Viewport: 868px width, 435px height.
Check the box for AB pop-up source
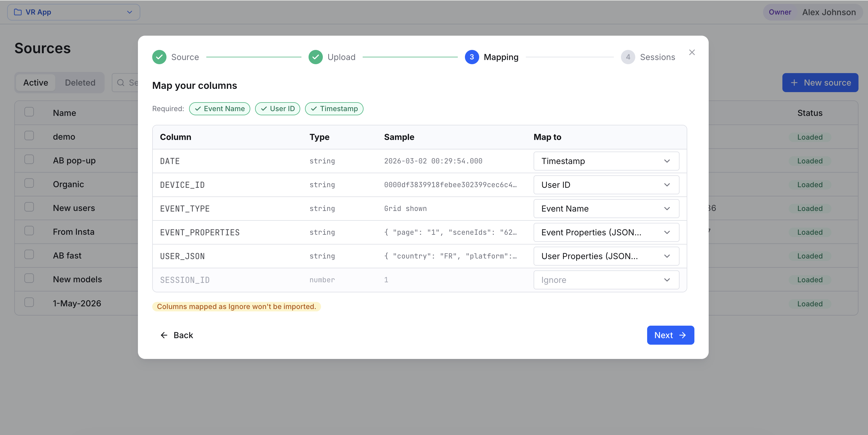pyautogui.click(x=29, y=159)
